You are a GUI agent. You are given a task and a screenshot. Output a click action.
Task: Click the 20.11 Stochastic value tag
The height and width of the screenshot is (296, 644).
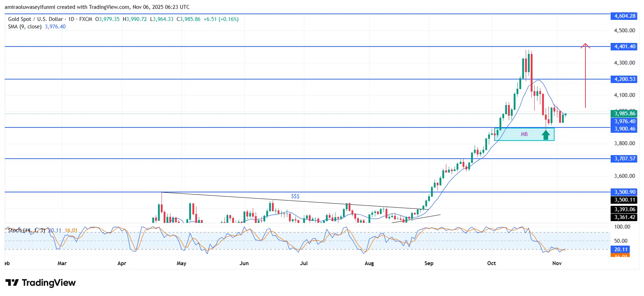coord(621,250)
